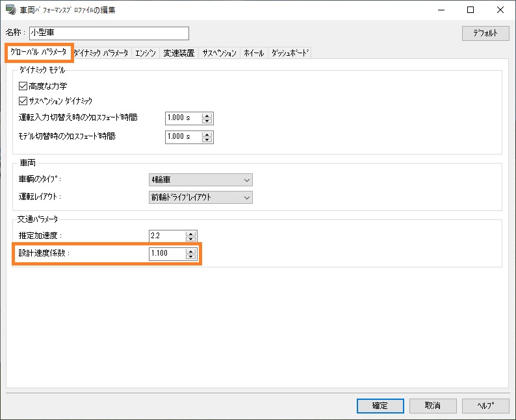Switch to the グローバル パラメータ tab
516x420 pixels.
click(39, 52)
